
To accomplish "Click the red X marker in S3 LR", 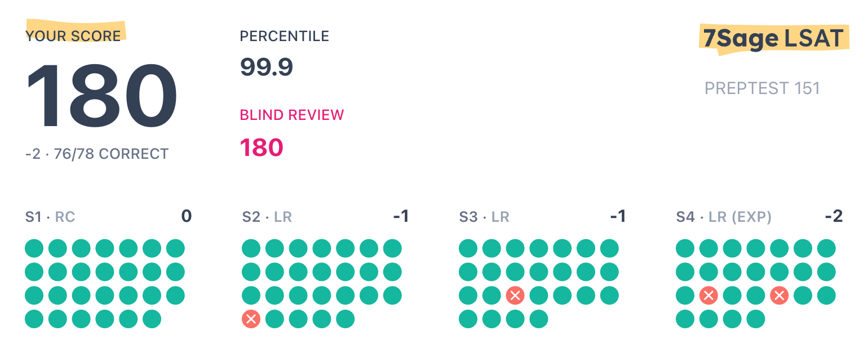I will [515, 296].
